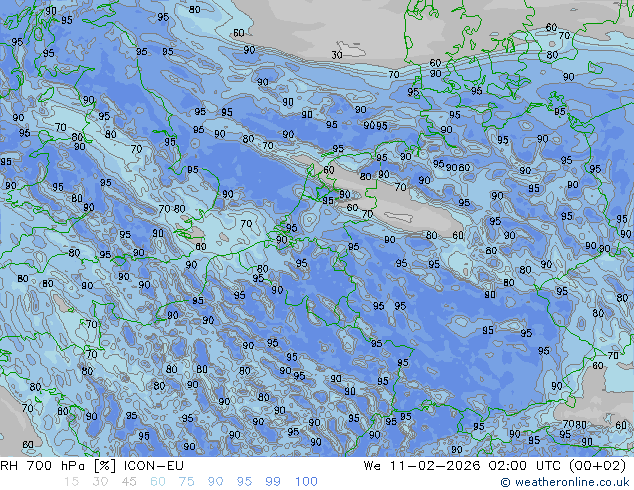This screenshot has width=634, height=490.
Task: Click legend value 15
Action: (72, 482)
